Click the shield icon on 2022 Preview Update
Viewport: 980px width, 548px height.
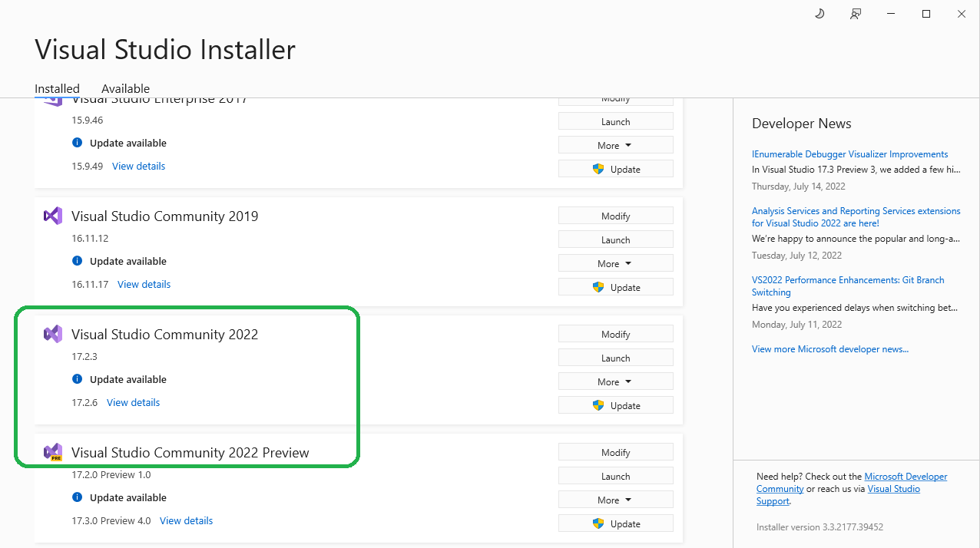tap(598, 523)
